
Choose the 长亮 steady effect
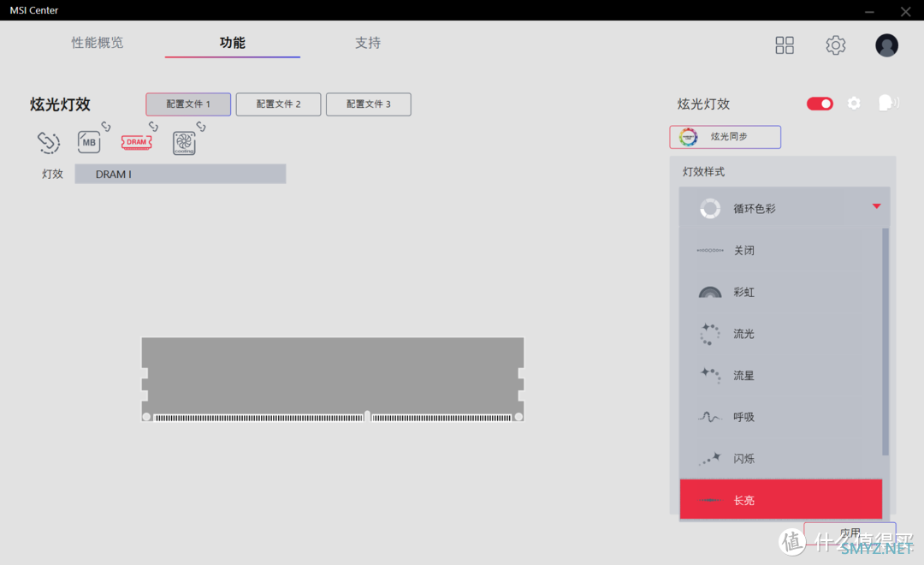[781, 500]
